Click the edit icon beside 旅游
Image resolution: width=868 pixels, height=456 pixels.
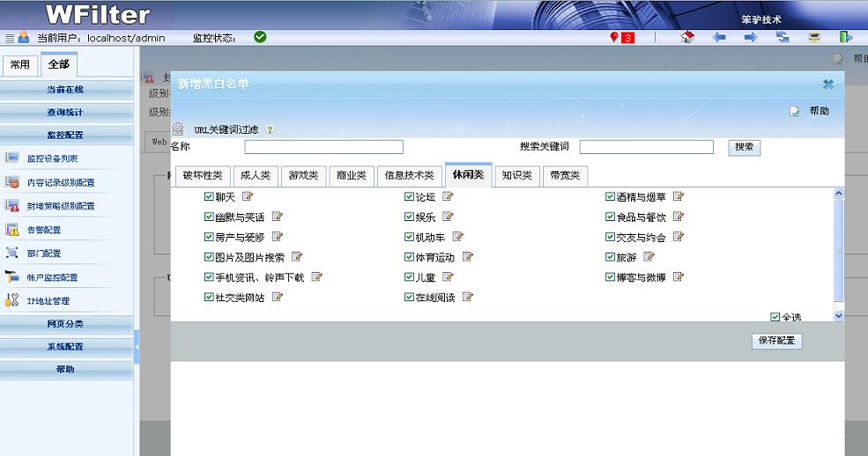[649, 257]
